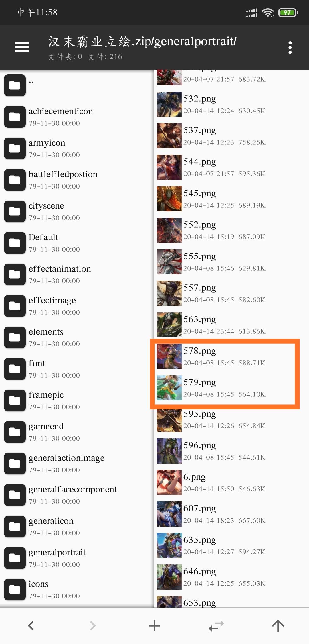Tap the plus add button
Screen dimensions: 309x644
(154, 625)
